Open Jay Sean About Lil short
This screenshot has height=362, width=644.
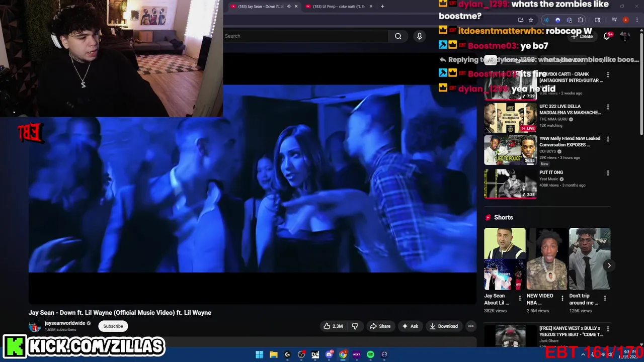click(505, 259)
